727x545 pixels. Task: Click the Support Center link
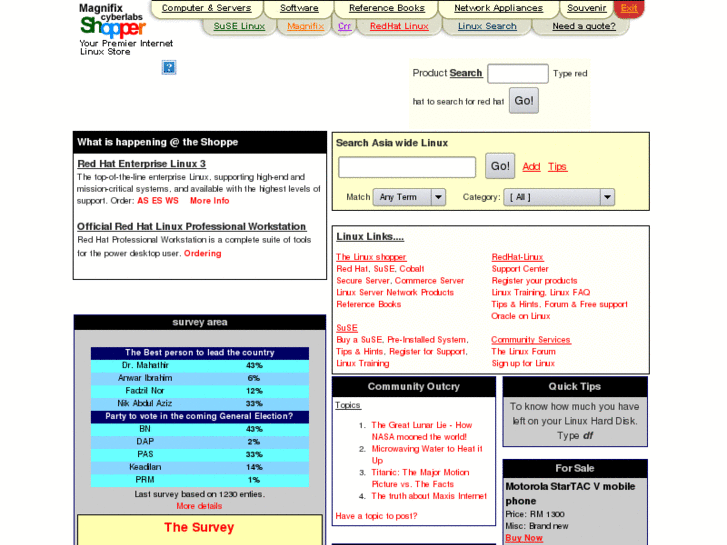[520, 269]
